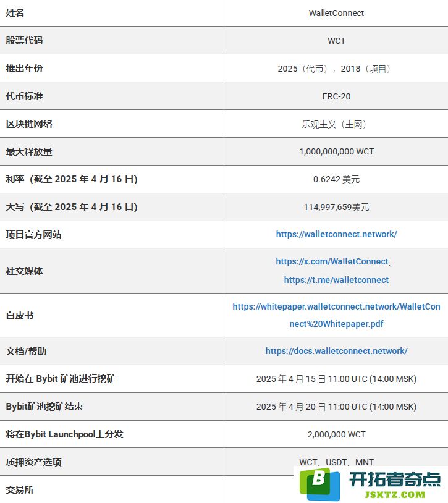
Task: Select the '1,000,000,000 WCT' max supply value
Action: coord(336,151)
